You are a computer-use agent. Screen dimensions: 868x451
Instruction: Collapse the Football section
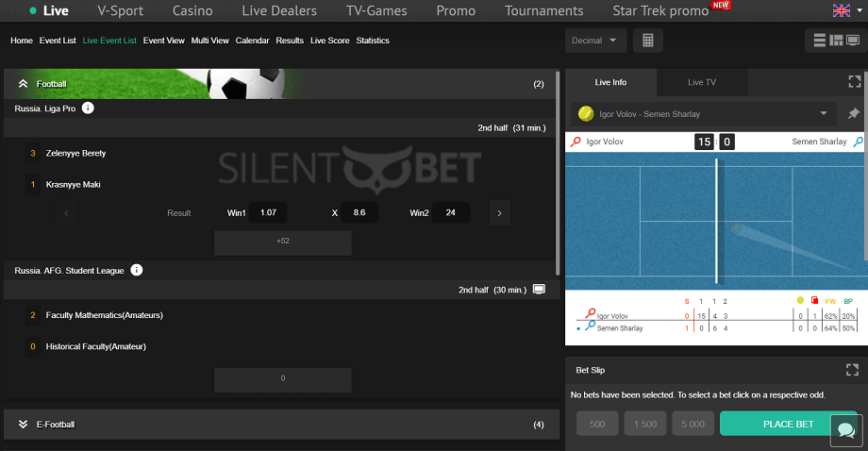tap(23, 84)
